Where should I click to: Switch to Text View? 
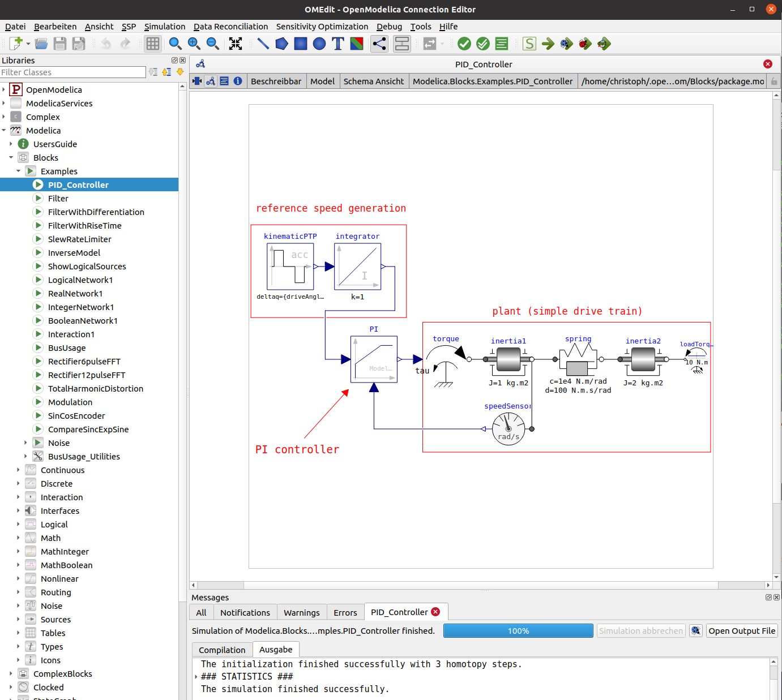pos(224,81)
